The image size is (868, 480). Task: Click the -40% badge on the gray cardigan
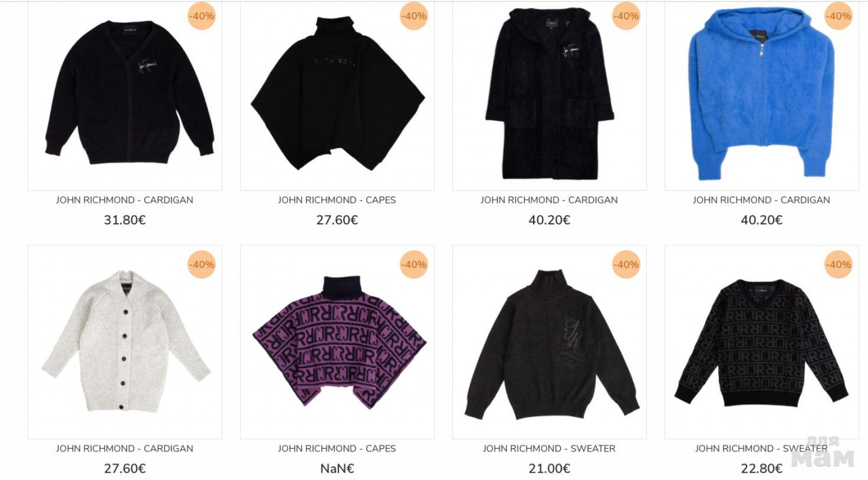[x=201, y=264]
